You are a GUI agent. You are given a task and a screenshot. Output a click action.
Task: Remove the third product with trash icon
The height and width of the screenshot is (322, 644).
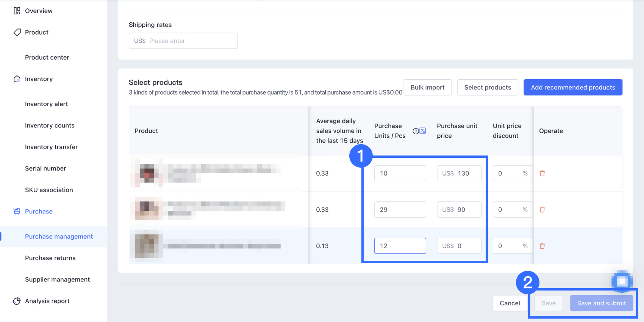point(542,246)
